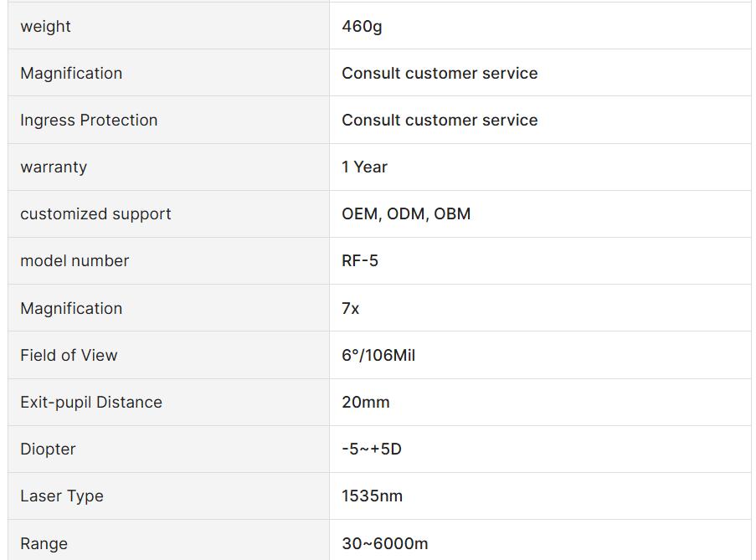Click Consult customer service beside first Magnification
Screen dimensions: 756x560
pos(440,74)
